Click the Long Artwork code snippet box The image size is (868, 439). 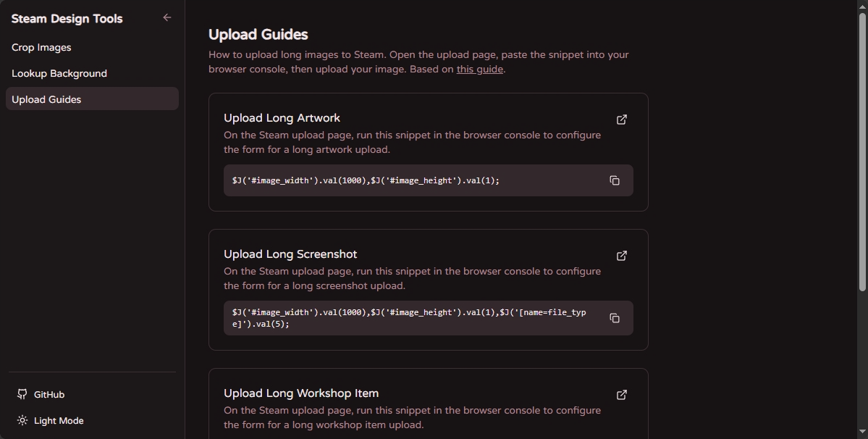click(x=428, y=180)
